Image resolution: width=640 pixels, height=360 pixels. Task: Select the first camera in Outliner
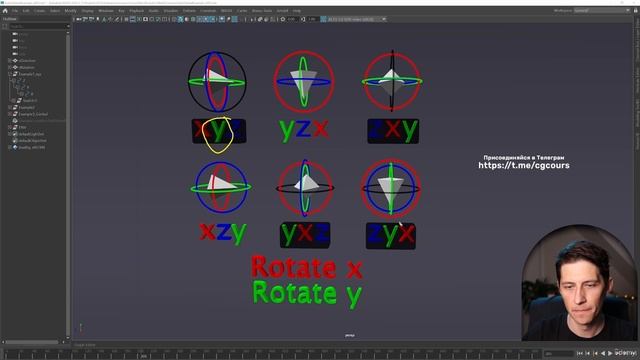pyautogui.click(x=20, y=34)
